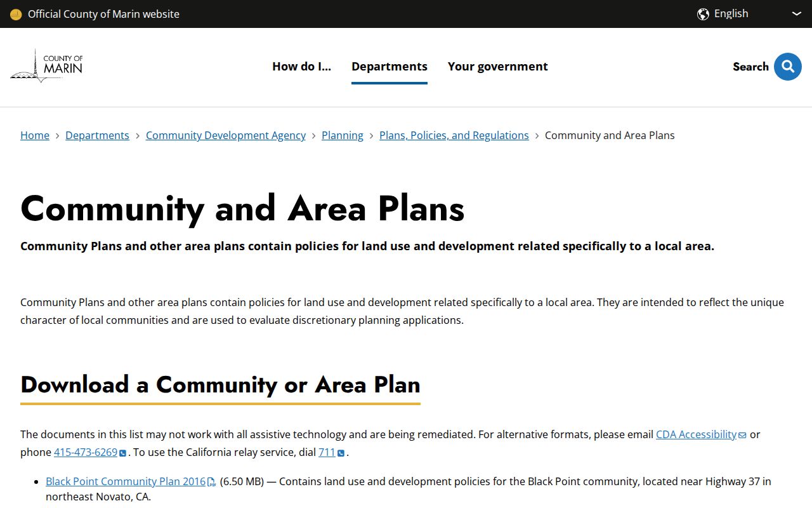The width and height of the screenshot is (812, 508).
Task: Open the Departments menu
Action: [390, 66]
